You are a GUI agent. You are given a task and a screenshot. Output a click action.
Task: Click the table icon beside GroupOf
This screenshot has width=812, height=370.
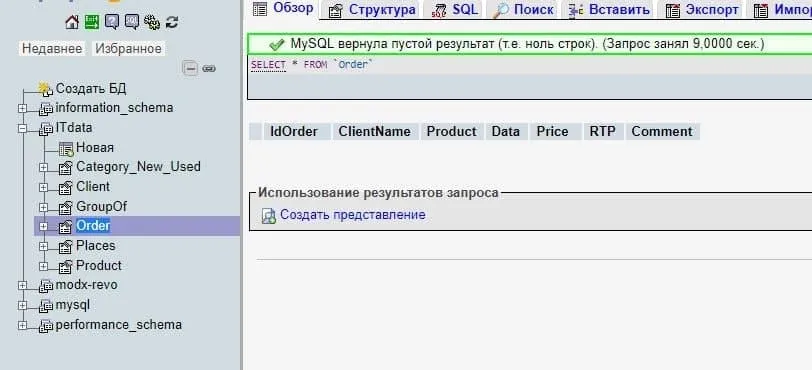(66, 207)
